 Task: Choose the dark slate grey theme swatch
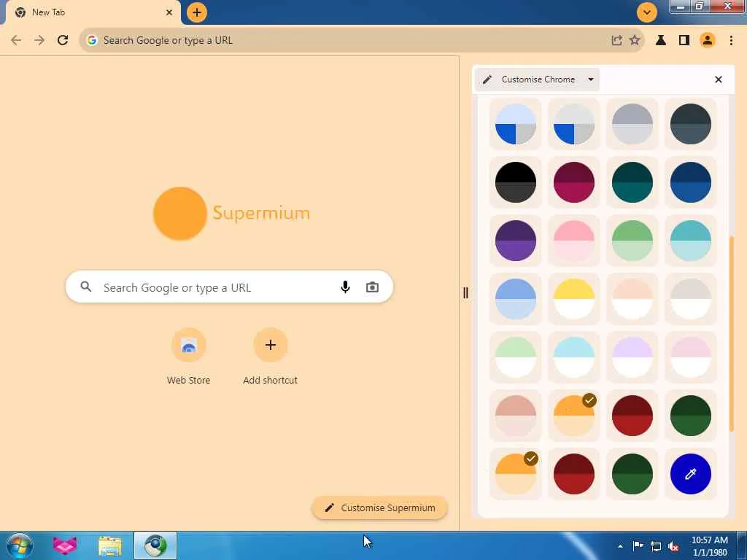[x=690, y=124]
